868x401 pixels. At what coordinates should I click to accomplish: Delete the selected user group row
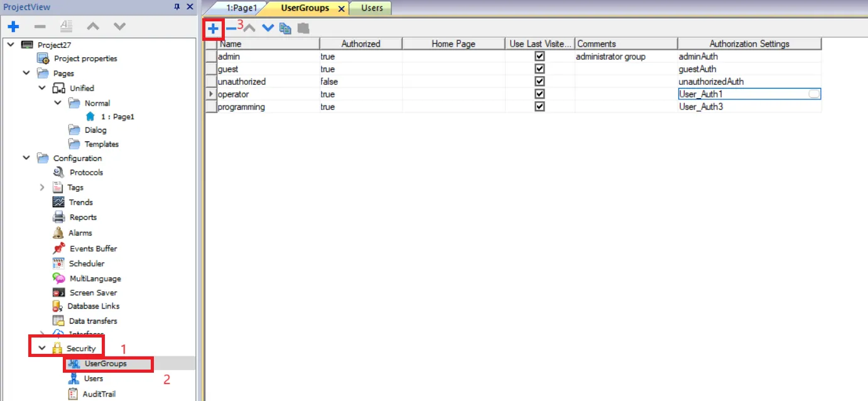tap(231, 28)
